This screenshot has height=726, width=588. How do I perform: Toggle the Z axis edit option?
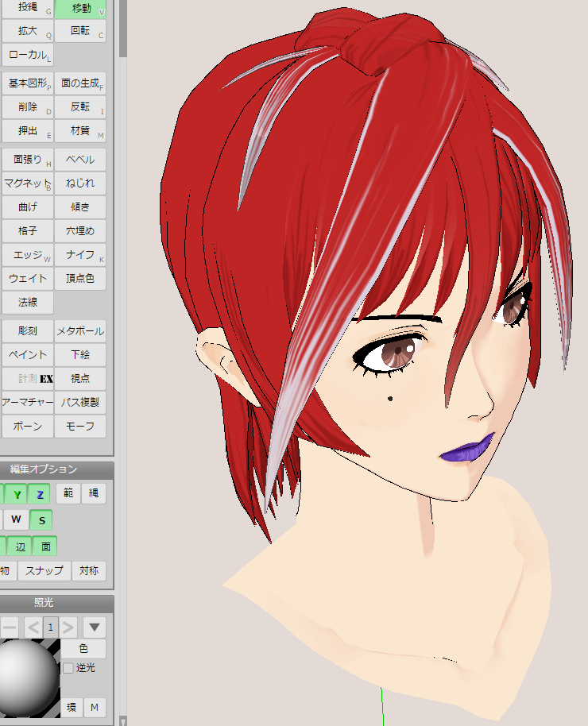[40, 495]
